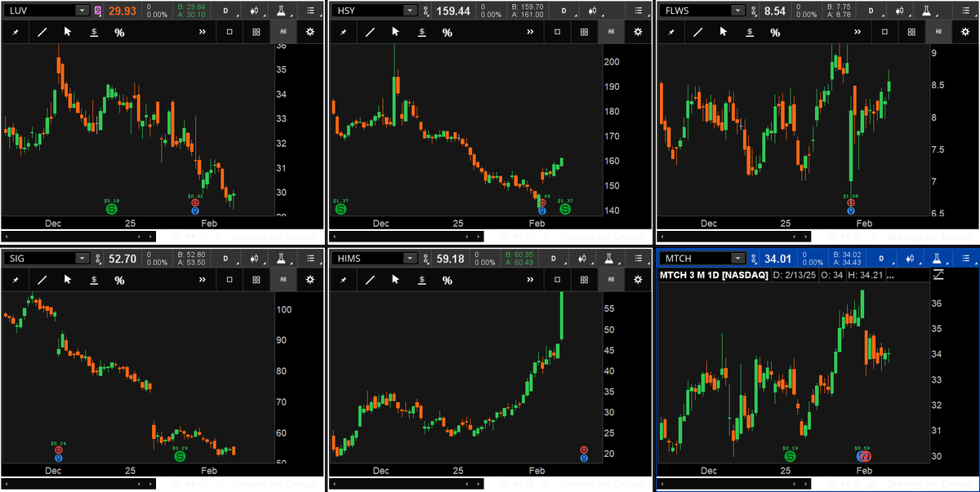Select the pointer cursor tool in SIG chart
Screen dimensions: 980x492
pyautogui.click(x=68, y=280)
